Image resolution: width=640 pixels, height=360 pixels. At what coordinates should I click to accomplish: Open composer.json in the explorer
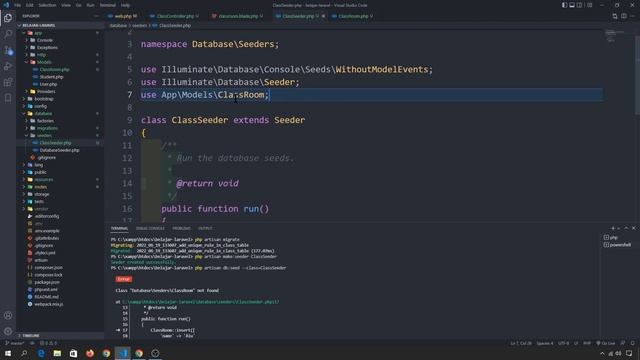click(x=48, y=268)
